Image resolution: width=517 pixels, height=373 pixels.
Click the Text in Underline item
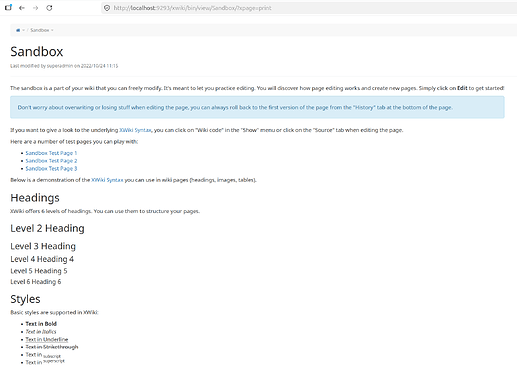click(x=47, y=339)
